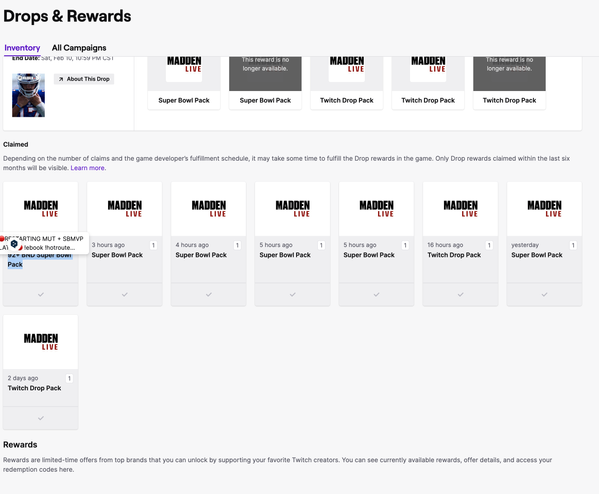Screen dimensions: 599x494
Task: Switch to the Inventory tab
Action: click(22, 48)
